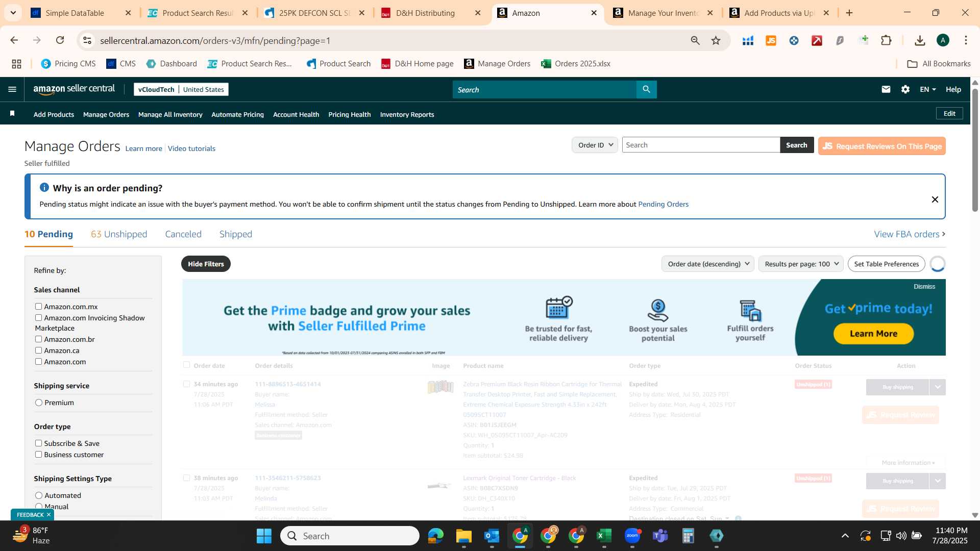Image resolution: width=980 pixels, height=551 pixels.
Task: Toggle the select-all orders checkbox in header
Action: point(186,365)
